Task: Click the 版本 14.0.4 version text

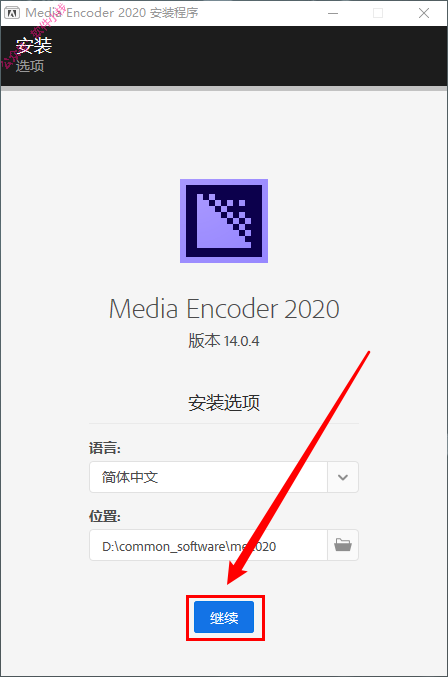Action: 224,341
